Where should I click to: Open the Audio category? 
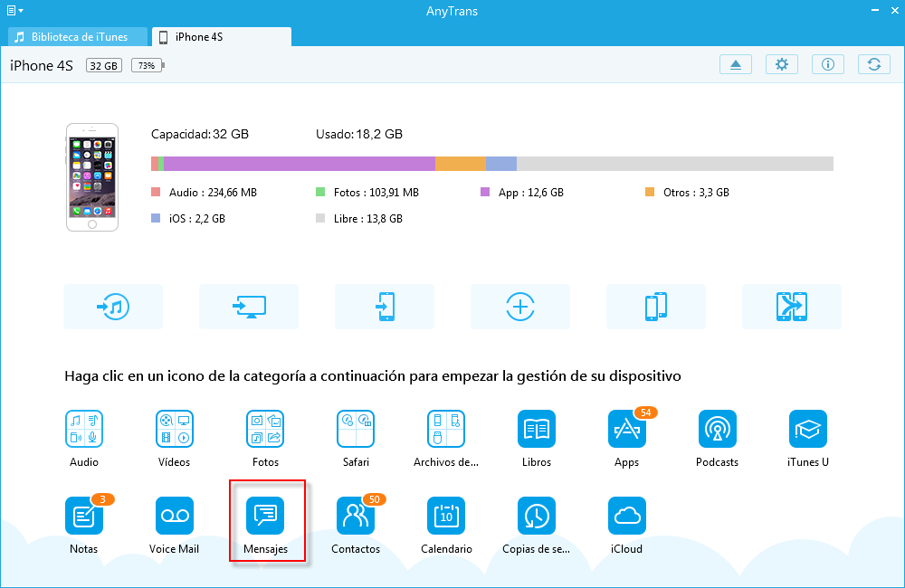coord(84,429)
